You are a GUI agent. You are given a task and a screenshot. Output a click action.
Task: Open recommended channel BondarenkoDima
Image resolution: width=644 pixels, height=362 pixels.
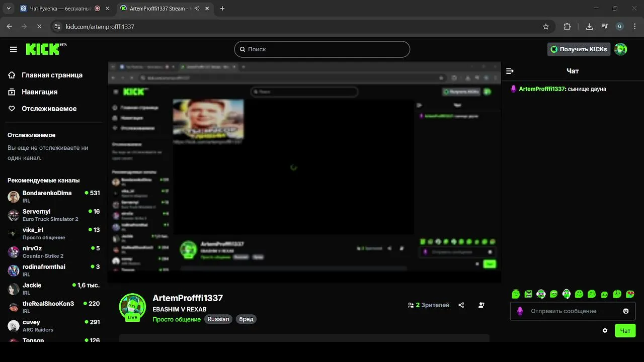(x=53, y=197)
